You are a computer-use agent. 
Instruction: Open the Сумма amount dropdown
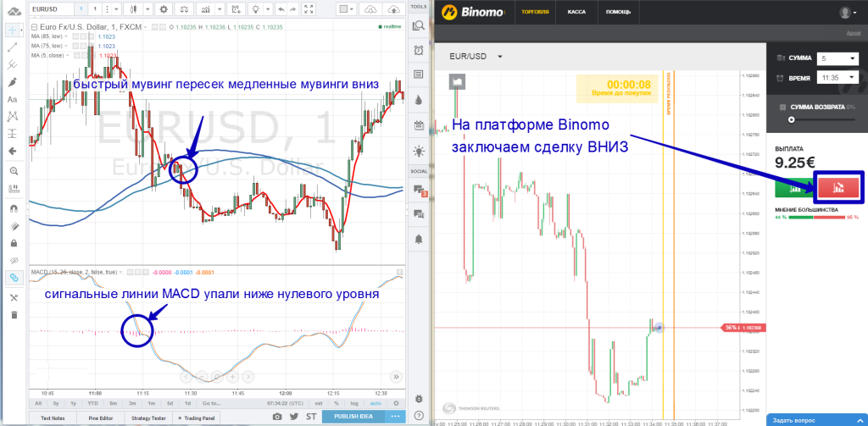click(x=836, y=59)
